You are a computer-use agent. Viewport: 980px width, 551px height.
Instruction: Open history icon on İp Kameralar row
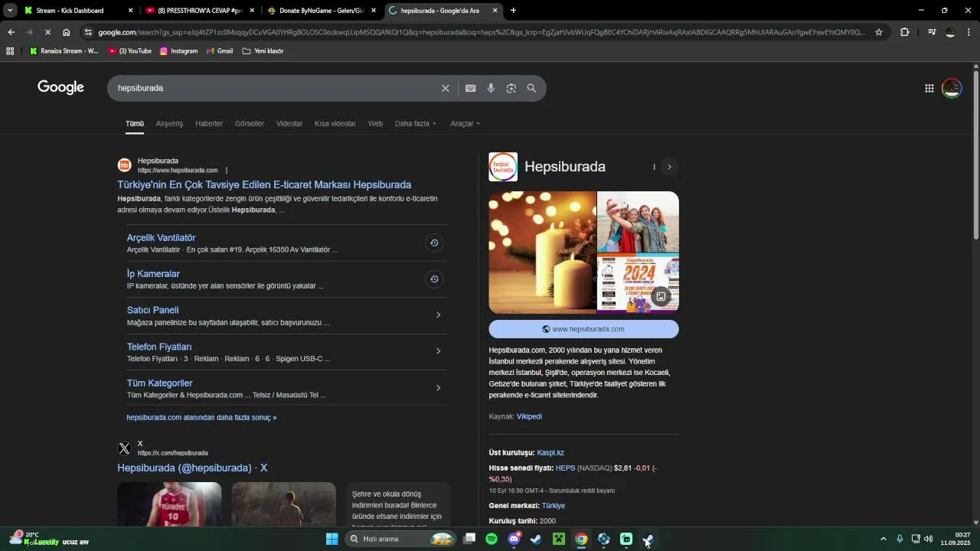tap(434, 279)
